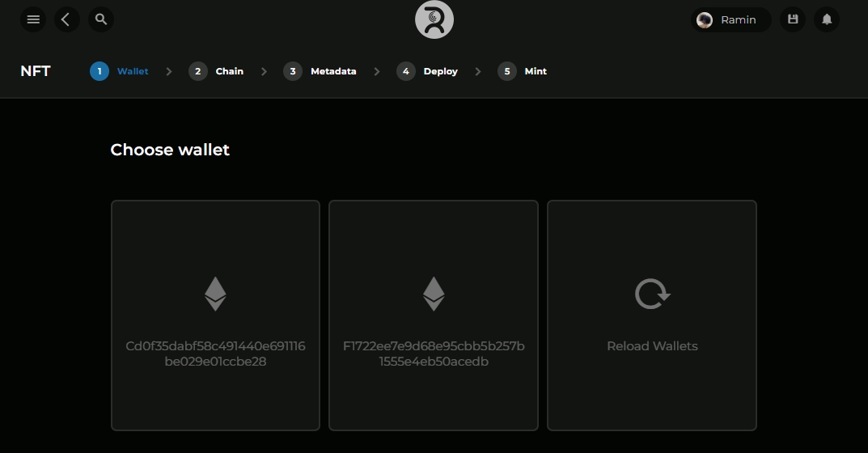Click the NFT section title
This screenshot has width=868, height=453.
pos(36,71)
